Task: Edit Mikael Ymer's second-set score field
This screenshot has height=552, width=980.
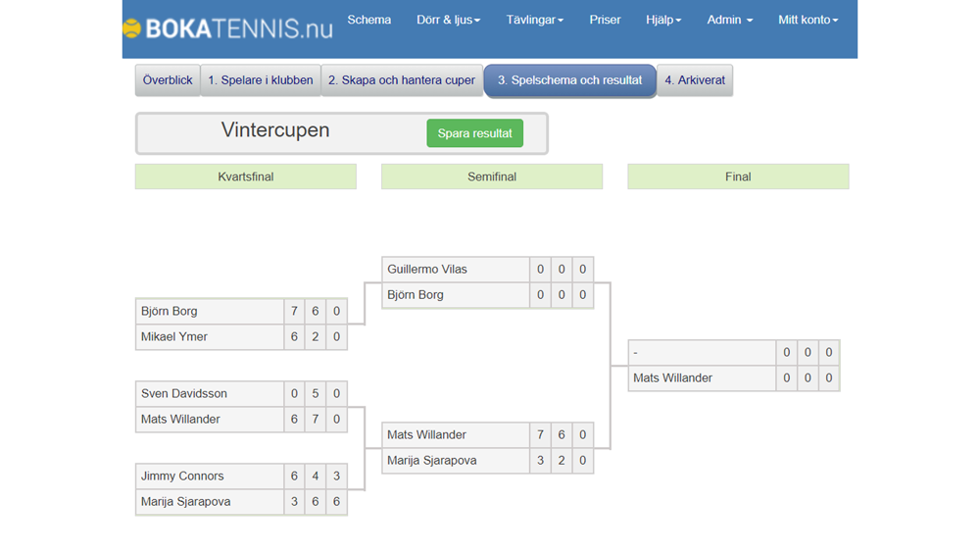Action: (316, 337)
